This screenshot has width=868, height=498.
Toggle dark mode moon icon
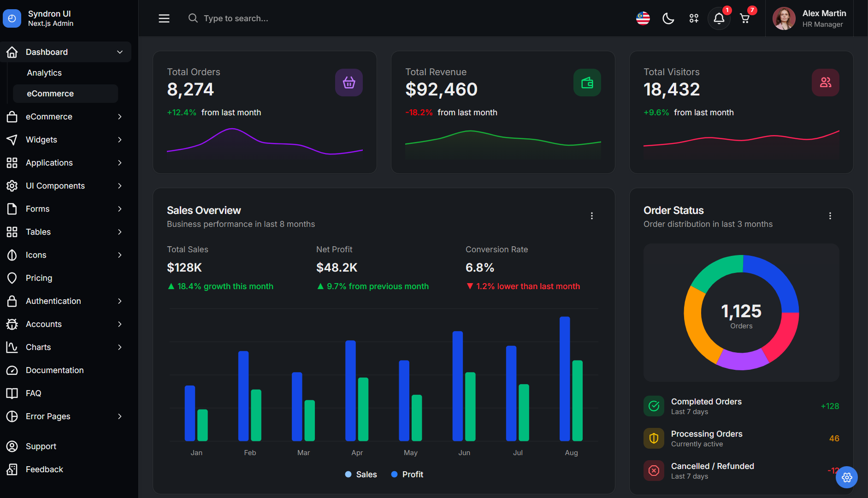coord(668,18)
